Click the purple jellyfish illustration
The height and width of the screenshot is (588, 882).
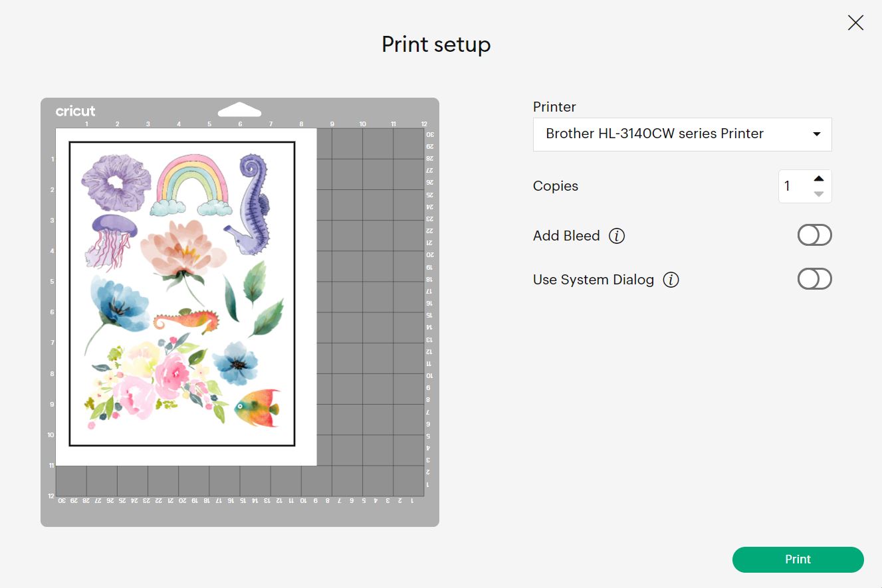click(110, 241)
